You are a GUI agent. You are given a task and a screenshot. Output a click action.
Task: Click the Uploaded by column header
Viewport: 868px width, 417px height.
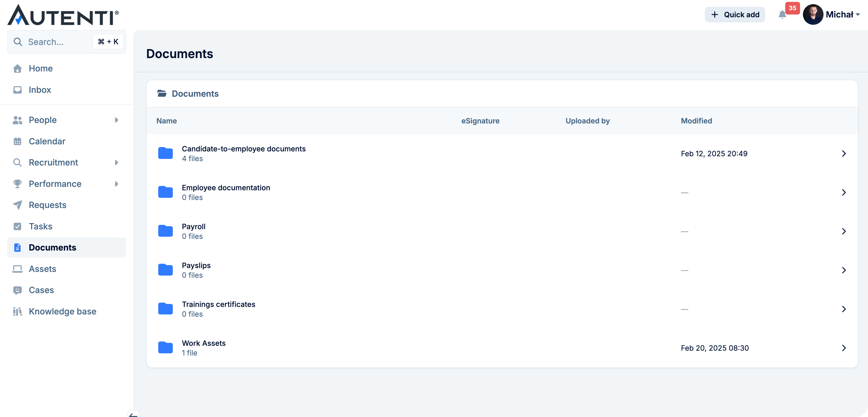(x=587, y=121)
